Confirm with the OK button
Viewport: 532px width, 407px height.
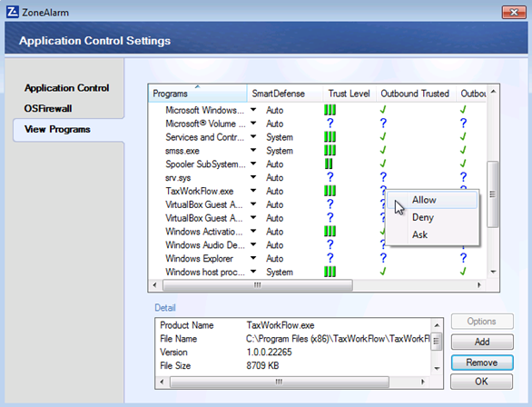(x=481, y=382)
